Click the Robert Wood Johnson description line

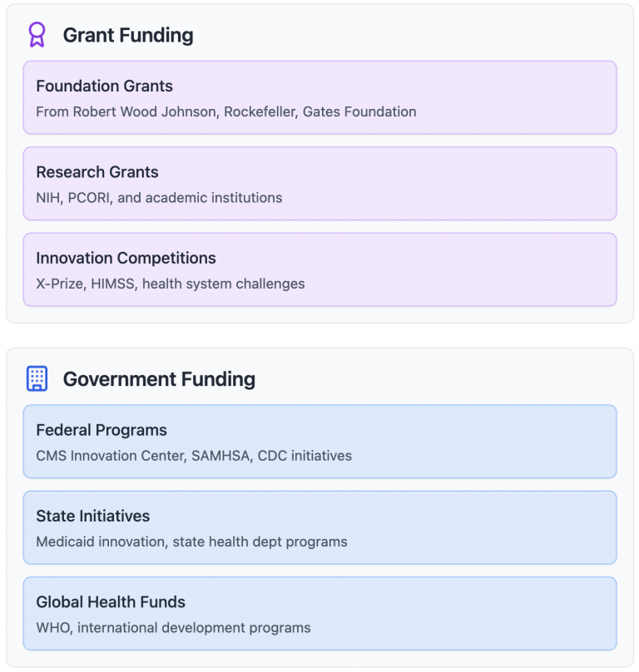pyautogui.click(x=226, y=111)
